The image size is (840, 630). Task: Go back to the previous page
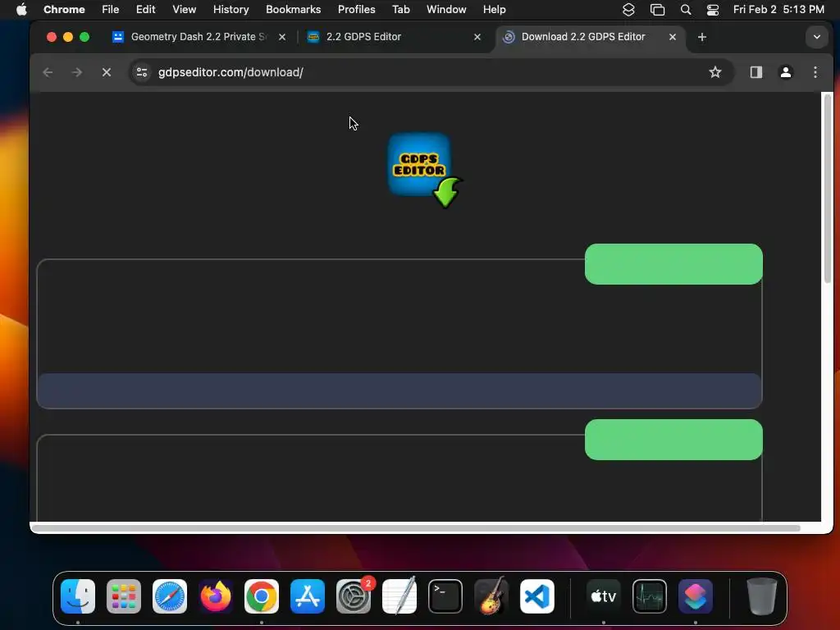[48, 72]
